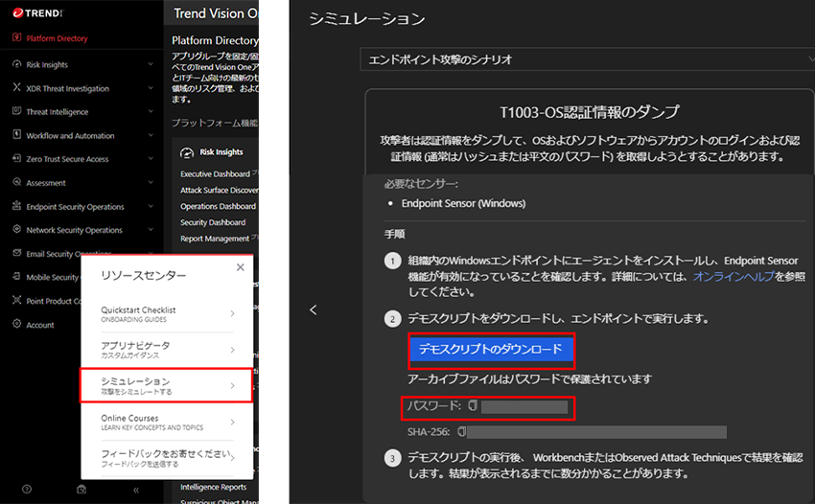815x504 pixels.
Task: Click the Mobile Security icon
Action: pyautogui.click(x=16, y=276)
